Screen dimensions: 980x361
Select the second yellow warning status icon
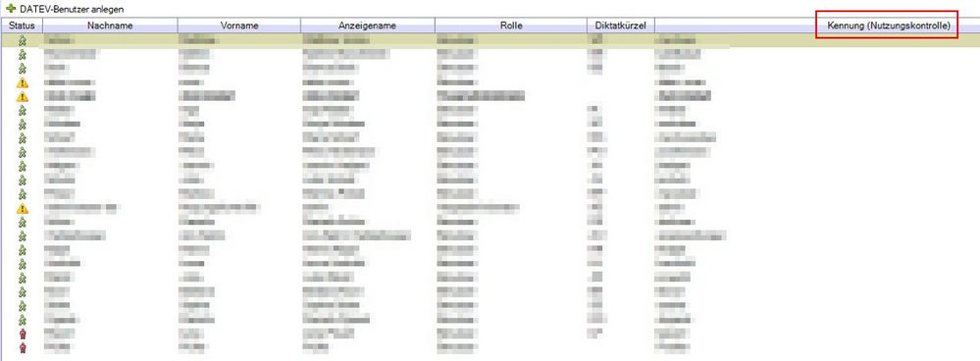point(23,96)
